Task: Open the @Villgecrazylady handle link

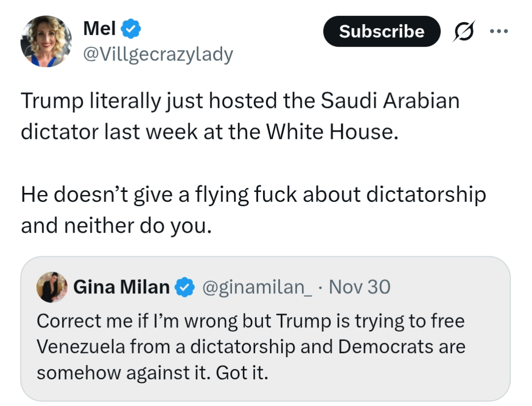Action: coord(158,54)
